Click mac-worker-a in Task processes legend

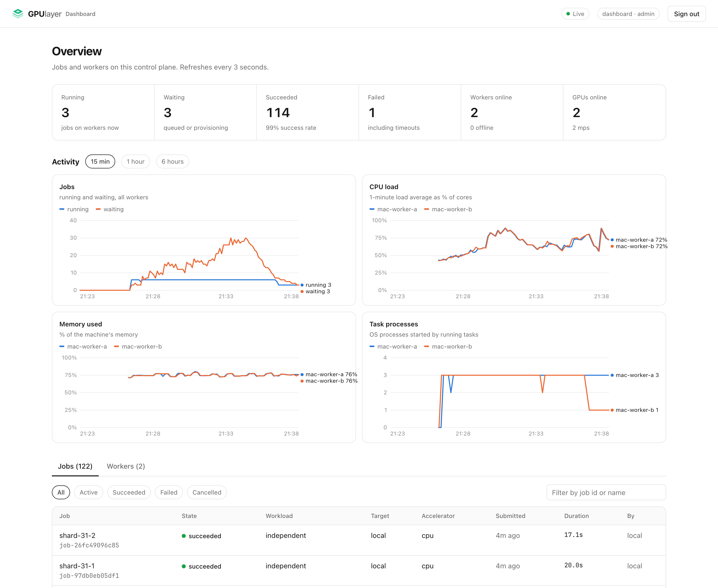click(x=393, y=347)
